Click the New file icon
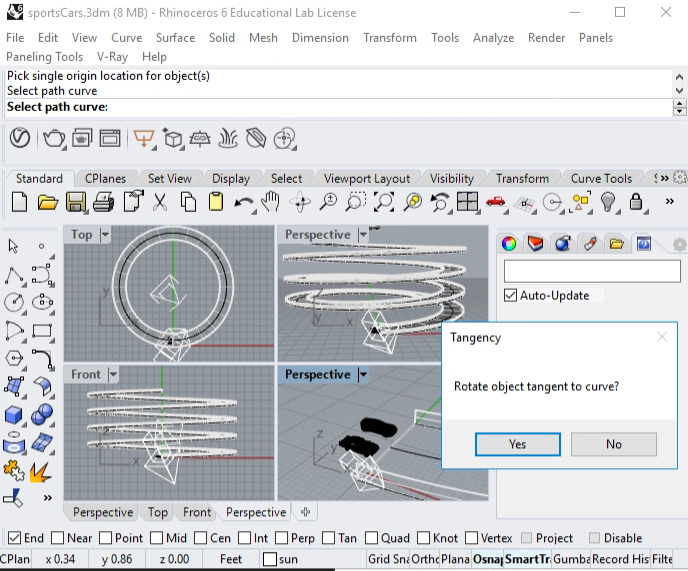 click(19, 202)
